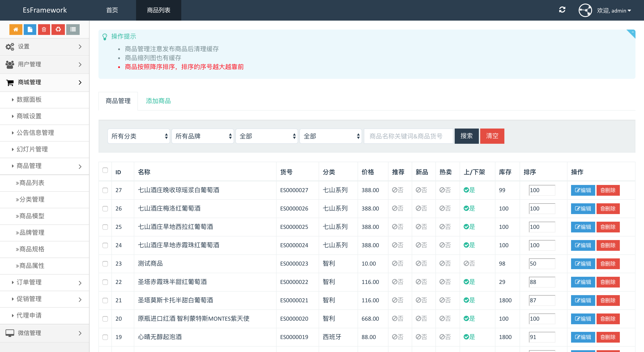Click the blue document icon button
The image size is (644, 352).
(30, 30)
